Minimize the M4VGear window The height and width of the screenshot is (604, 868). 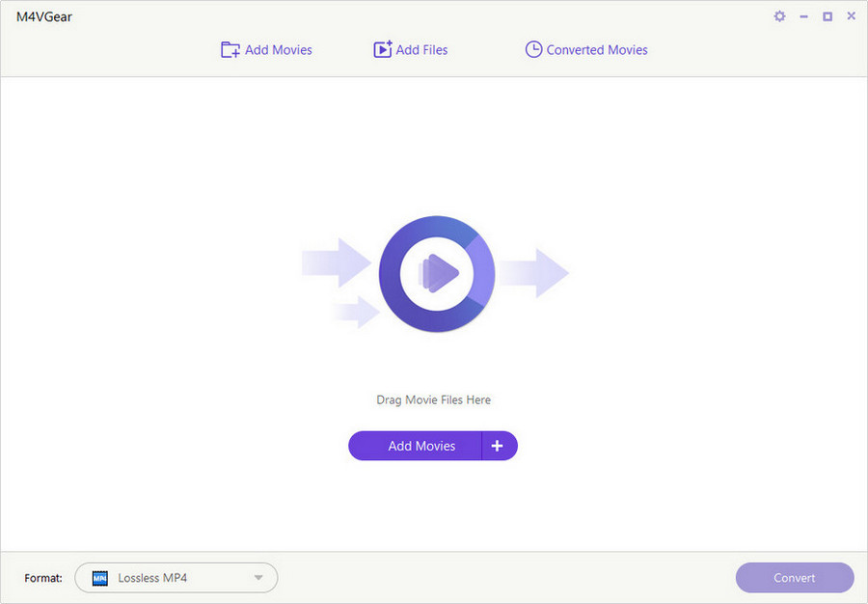click(803, 16)
